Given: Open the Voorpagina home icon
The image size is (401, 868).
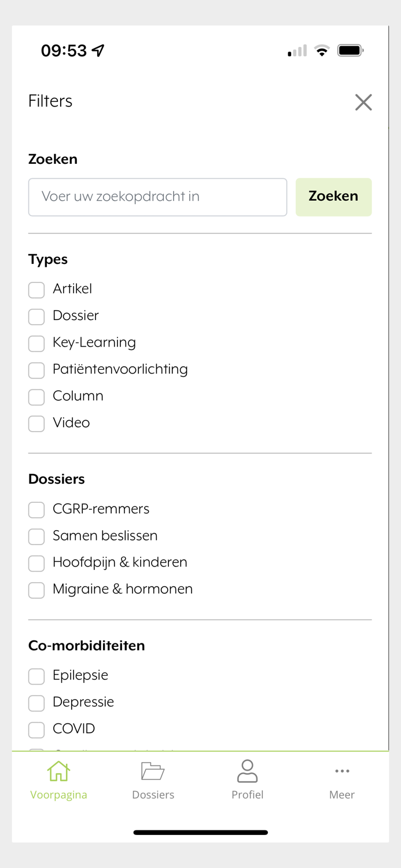Looking at the screenshot, I should pos(58,771).
